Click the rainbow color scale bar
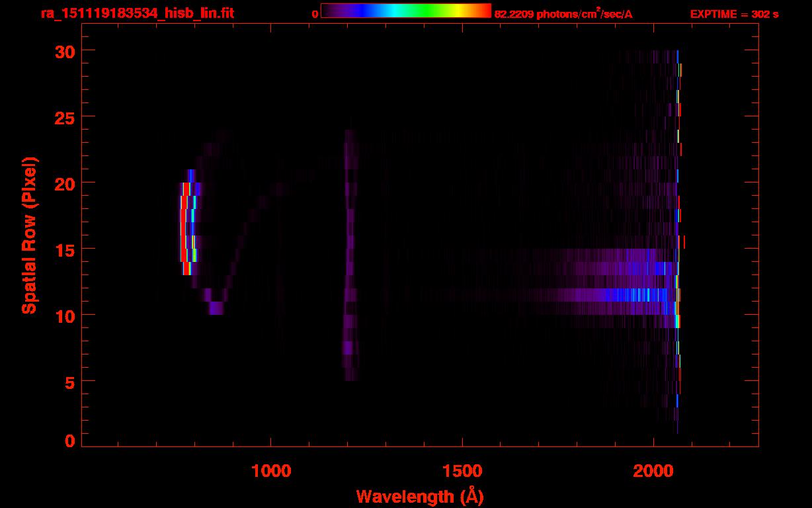Viewport: 812px width, 508px height. [x=406, y=11]
